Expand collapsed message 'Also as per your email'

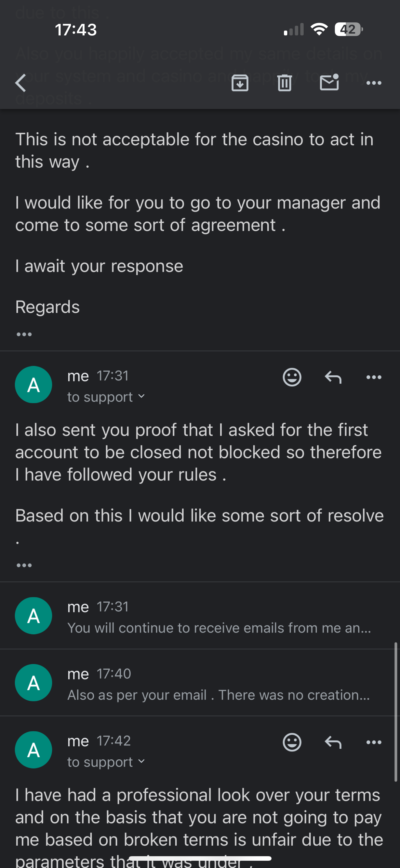tap(219, 695)
